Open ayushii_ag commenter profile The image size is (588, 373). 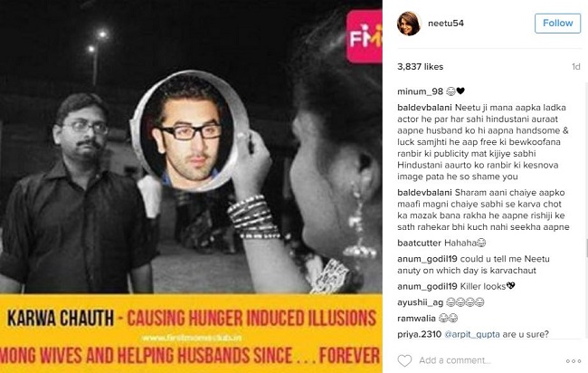click(420, 302)
